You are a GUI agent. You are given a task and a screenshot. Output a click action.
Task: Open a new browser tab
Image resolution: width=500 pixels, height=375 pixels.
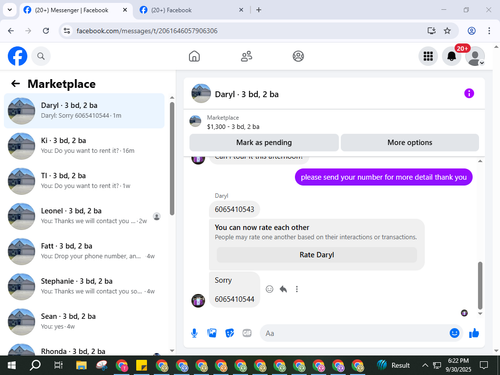click(259, 10)
